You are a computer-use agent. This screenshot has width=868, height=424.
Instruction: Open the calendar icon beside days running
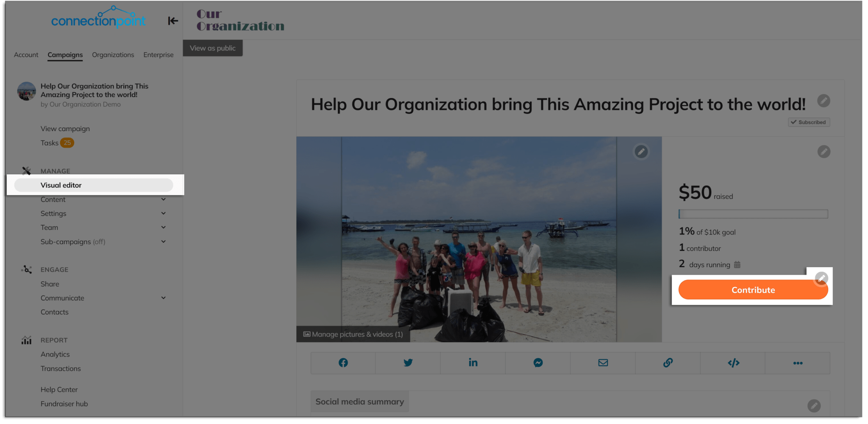tap(737, 264)
